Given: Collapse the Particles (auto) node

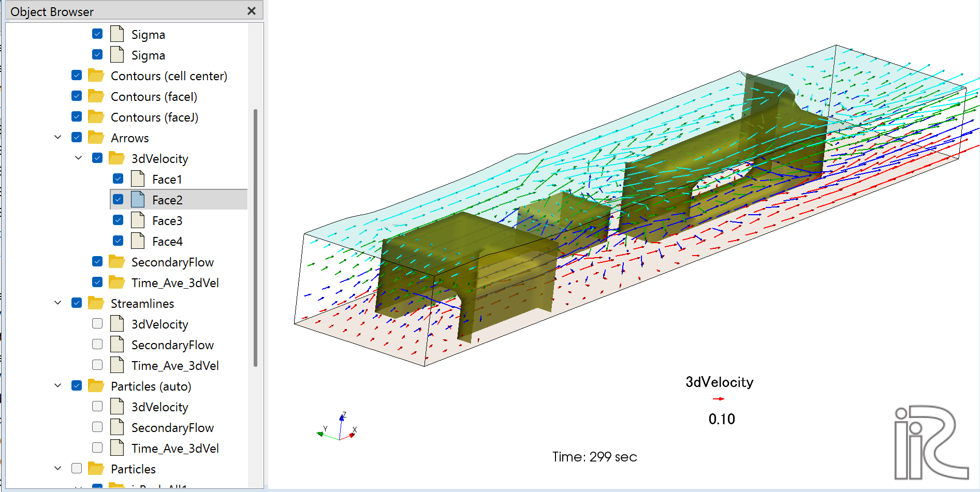Looking at the screenshot, I should point(58,385).
